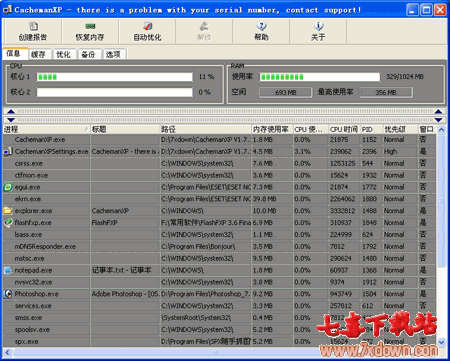Click the 记事本.txt - 记事本 title cell
The height and width of the screenshot is (361, 450).
pos(125,270)
